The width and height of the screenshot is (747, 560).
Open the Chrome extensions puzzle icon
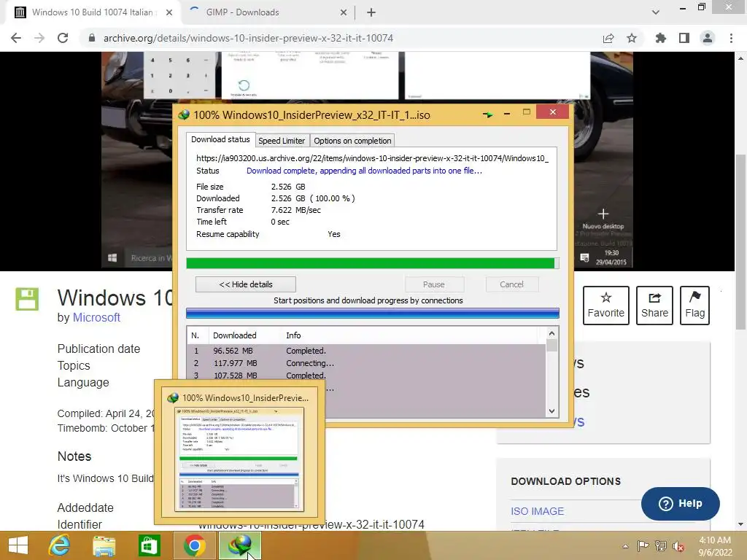point(661,38)
